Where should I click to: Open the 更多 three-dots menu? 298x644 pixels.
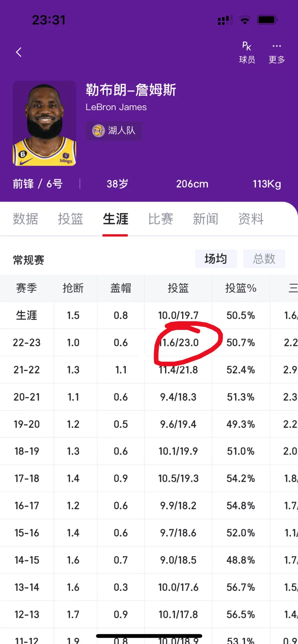(x=277, y=52)
